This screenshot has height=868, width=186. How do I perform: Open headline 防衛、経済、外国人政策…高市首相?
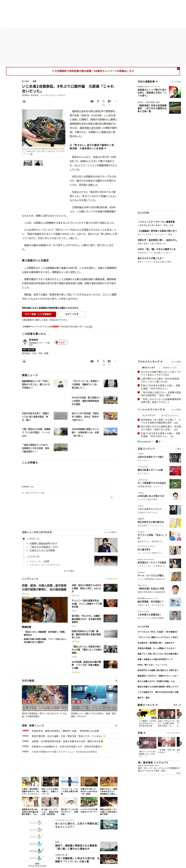click(x=44, y=588)
